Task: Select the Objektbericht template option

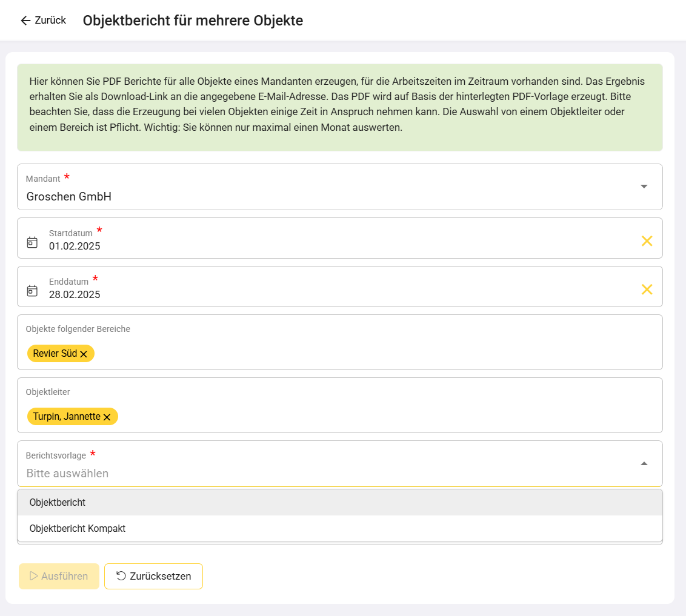Action: click(58, 503)
